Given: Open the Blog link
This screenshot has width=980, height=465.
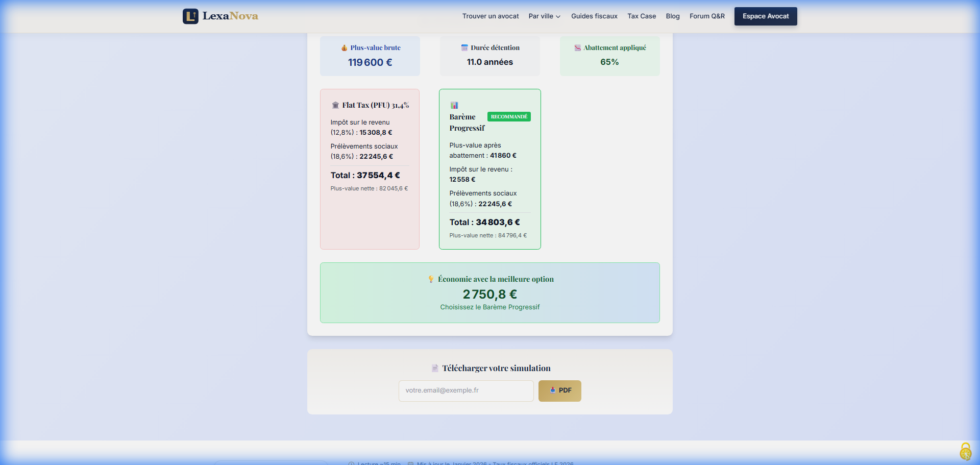Looking at the screenshot, I should (673, 16).
